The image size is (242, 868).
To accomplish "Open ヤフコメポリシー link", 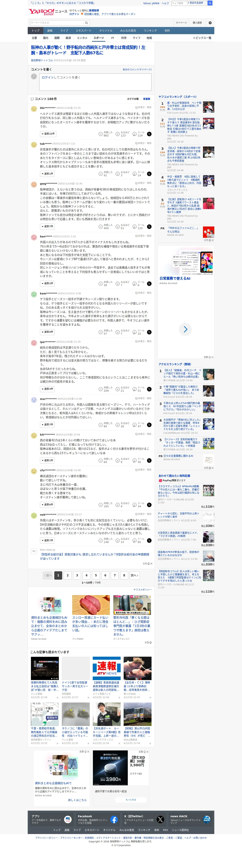I will (x=142, y=590).
